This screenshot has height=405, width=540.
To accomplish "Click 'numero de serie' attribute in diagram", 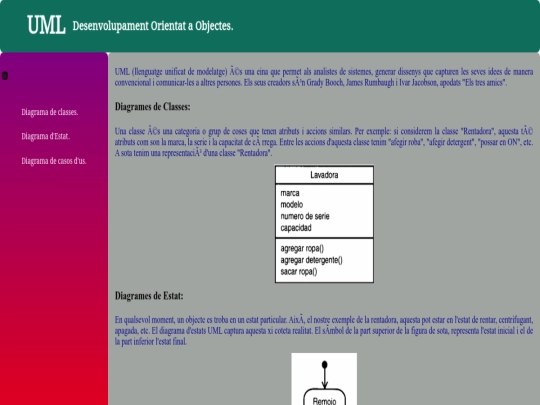I will tap(305, 216).
